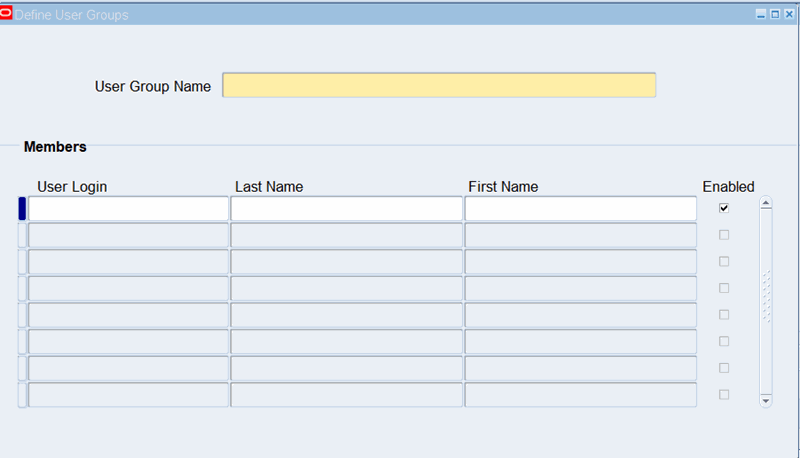Tick Enabled checkbox in eighth member row
Screen dimensions: 800x458
click(723, 394)
